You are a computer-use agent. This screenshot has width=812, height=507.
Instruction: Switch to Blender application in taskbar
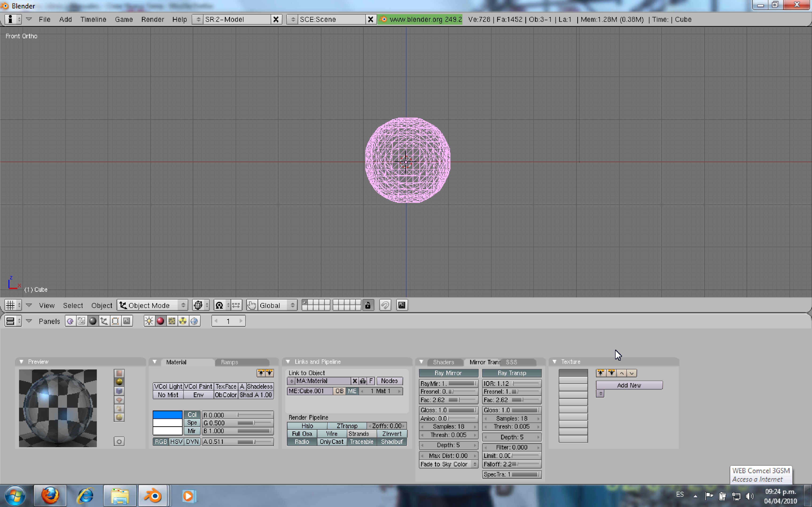click(153, 495)
